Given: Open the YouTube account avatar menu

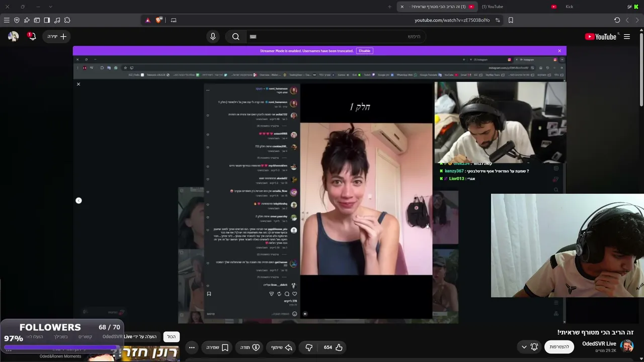Looking at the screenshot, I should pyautogui.click(x=14, y=36).
